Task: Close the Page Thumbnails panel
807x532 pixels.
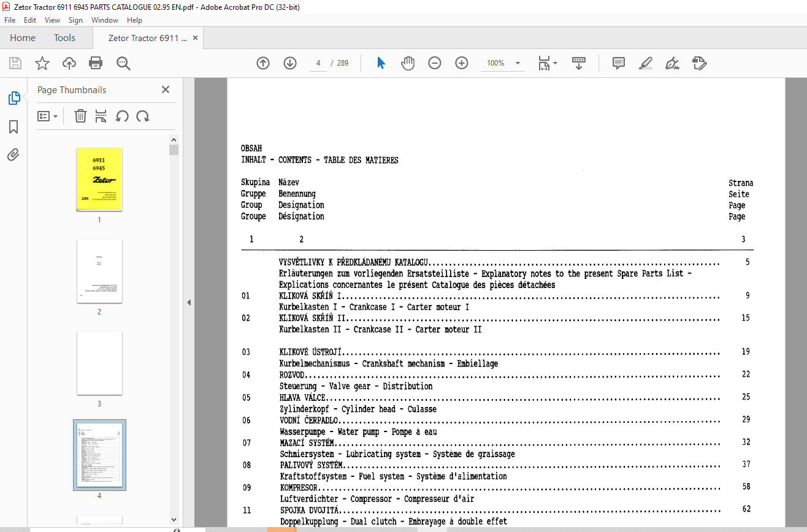Action: click(166, 89)
